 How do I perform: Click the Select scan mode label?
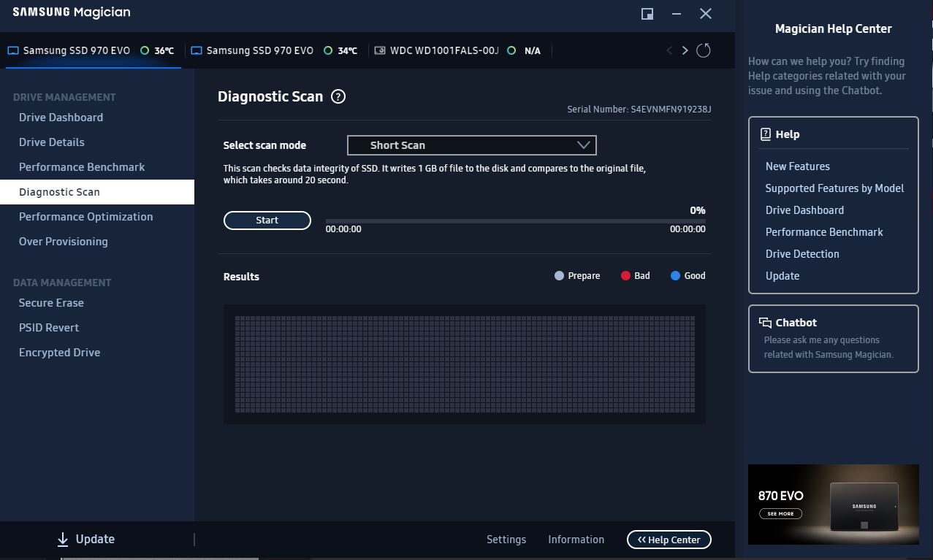[x=264, y=145]
